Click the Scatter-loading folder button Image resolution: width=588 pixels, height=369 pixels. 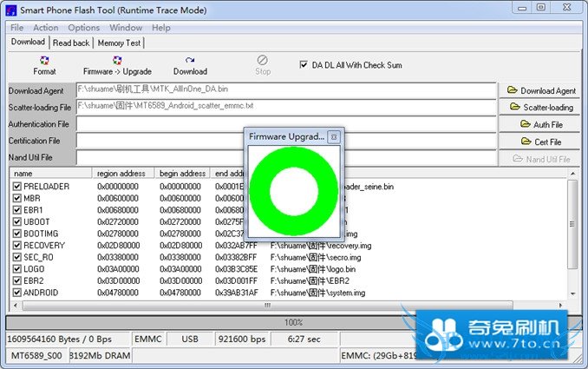click(541, 108)
